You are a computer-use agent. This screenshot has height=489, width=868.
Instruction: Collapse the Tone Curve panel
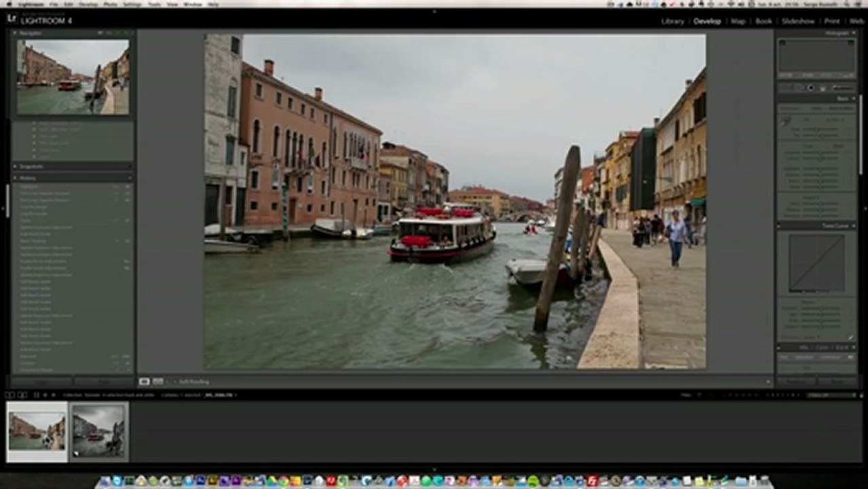[x=854, y=225]
